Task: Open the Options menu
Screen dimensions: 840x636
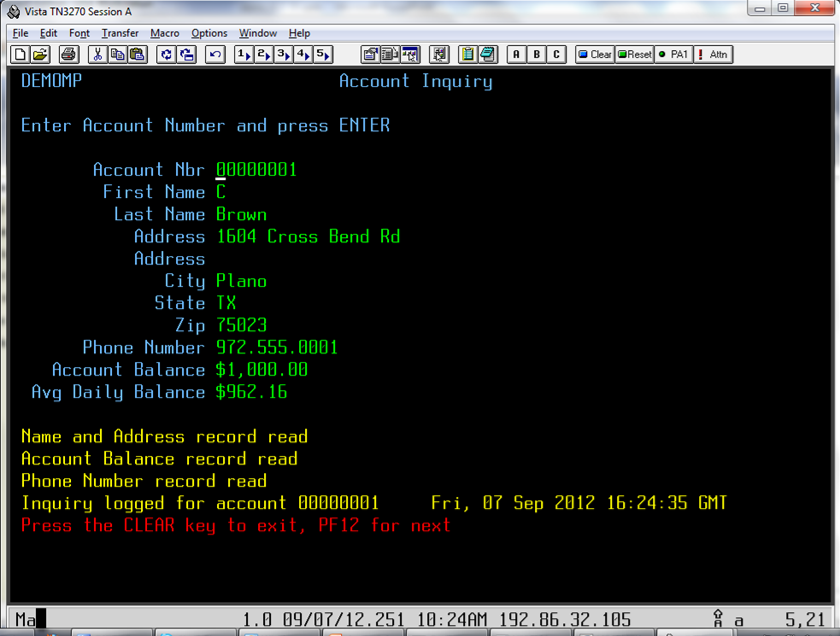Action: point(208,33)
